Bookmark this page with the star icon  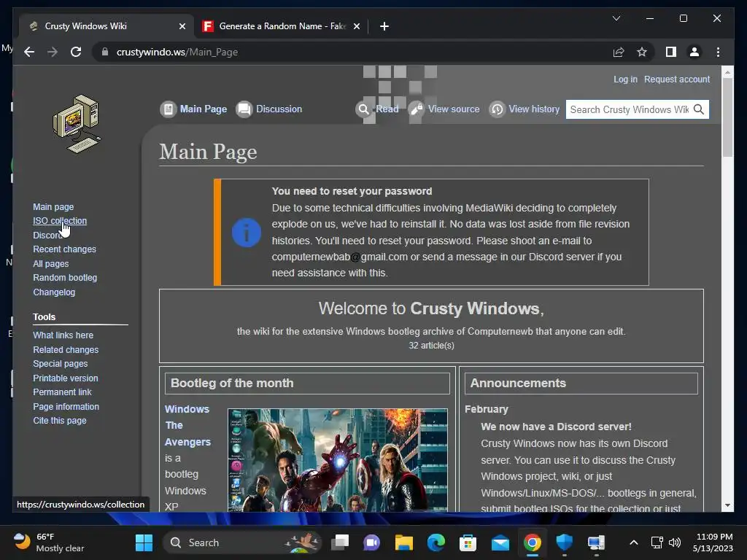tap(642, 52)
